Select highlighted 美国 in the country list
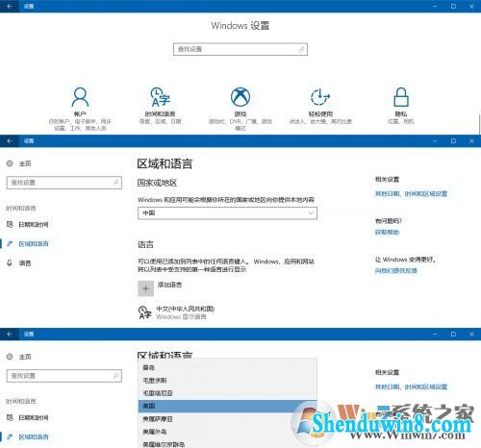The width and height of the screenshot is (481, 448). click(227, 406)
